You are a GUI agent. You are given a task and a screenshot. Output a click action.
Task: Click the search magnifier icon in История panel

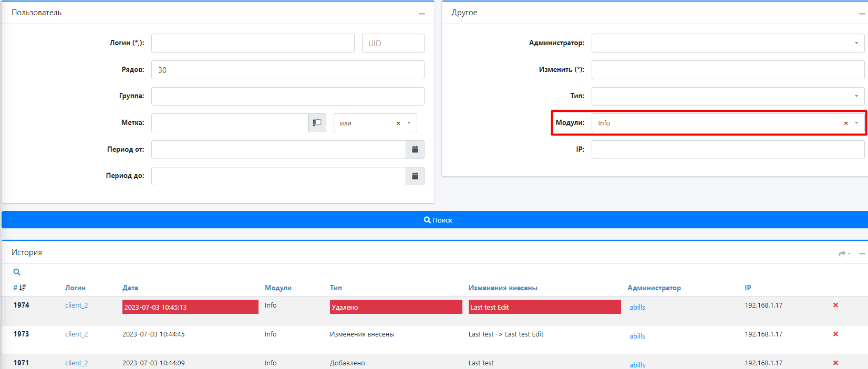tap(17, 272)
